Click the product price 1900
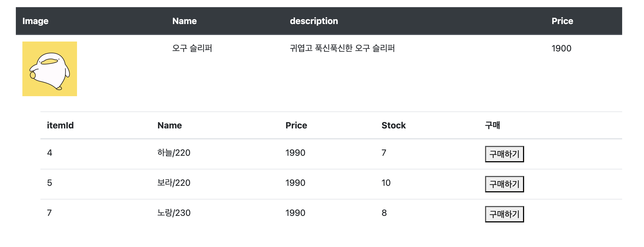 tap(561, 48)
